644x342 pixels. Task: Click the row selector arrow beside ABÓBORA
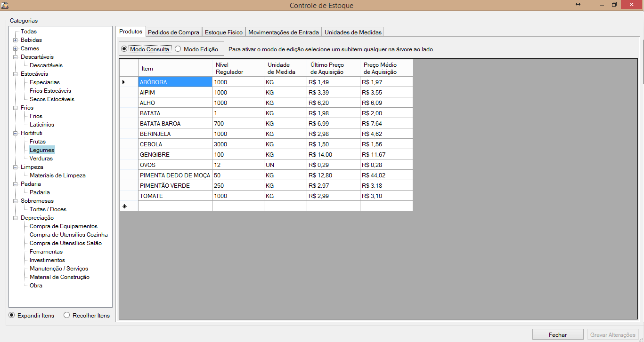click(124, 82)
